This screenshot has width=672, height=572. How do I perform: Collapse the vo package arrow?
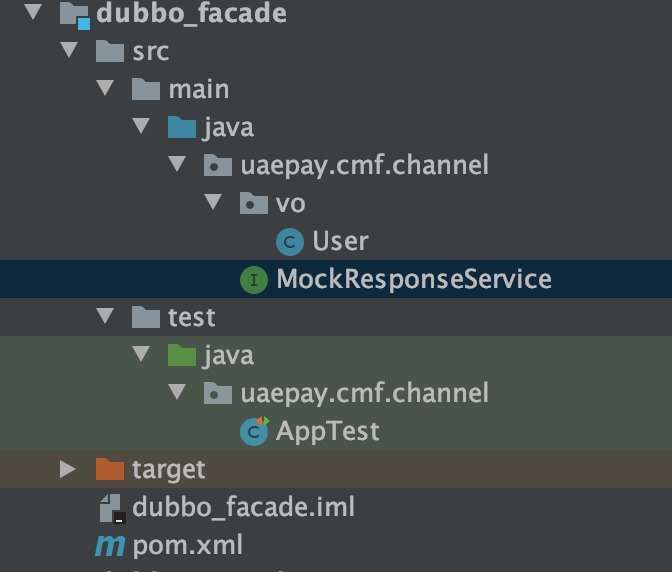(x=213, y=203)
